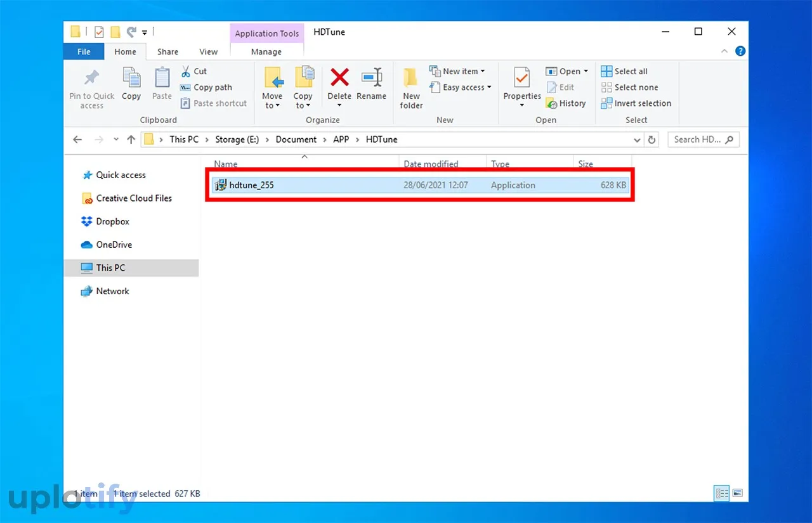Create a New folder

pos(411,88)
